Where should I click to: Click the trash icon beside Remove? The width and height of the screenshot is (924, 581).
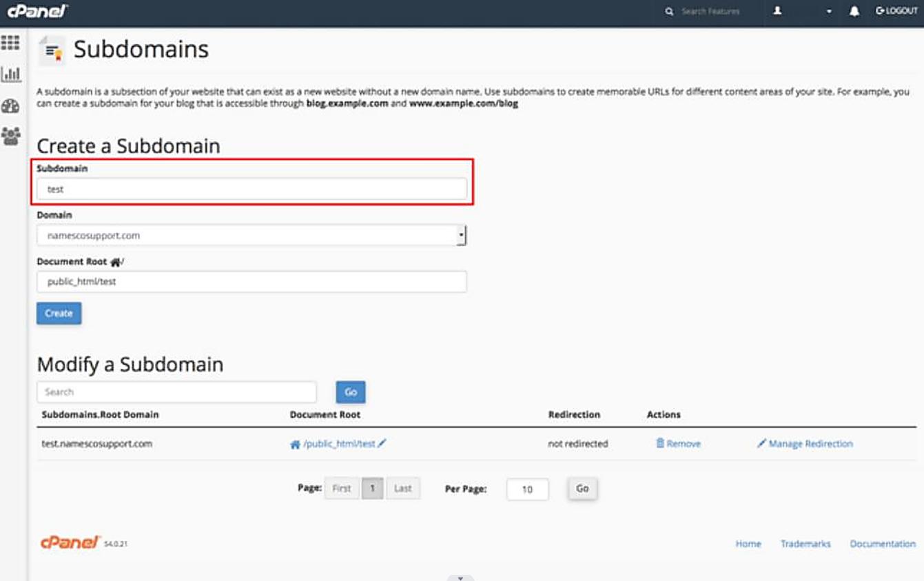tap(659, 443)
